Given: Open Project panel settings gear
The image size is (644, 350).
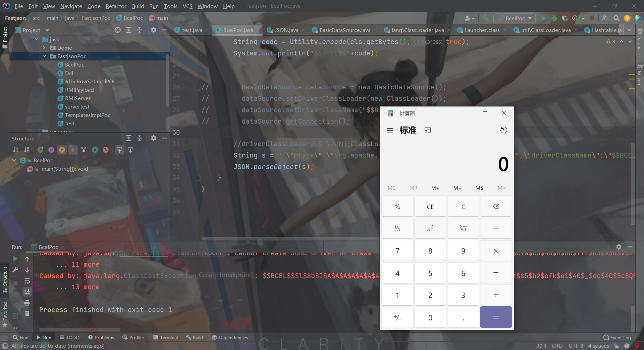Looking at the screenshot, I should [154, 30].
